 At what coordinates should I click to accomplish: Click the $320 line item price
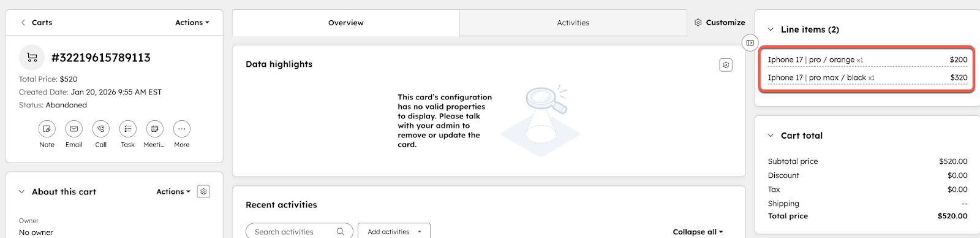point(959,78)
